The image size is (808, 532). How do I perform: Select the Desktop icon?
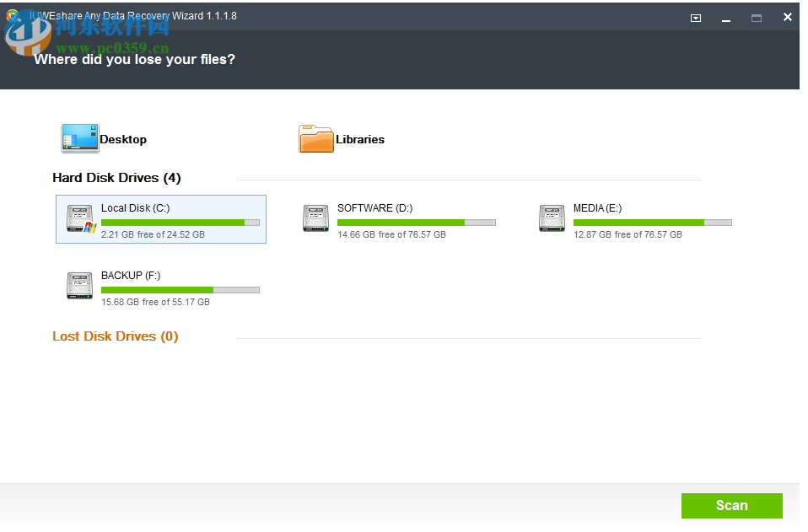pos(78,137)
